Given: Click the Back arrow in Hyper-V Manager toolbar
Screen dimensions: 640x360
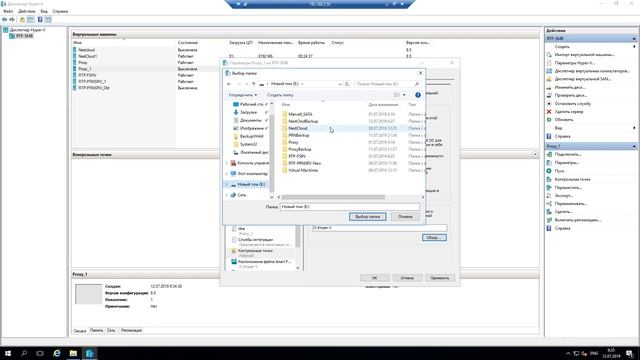Looking at the screenshot, I should coord(4,20).
